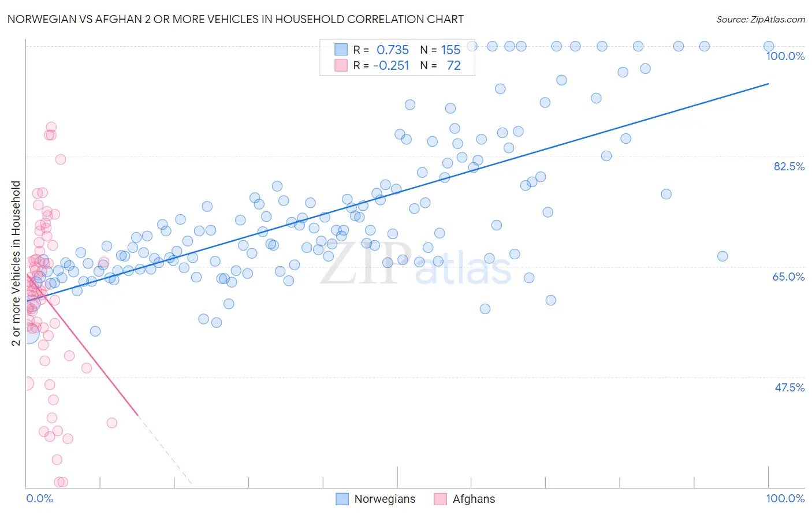Click the blue swatch beside R = 0.735

341,50
